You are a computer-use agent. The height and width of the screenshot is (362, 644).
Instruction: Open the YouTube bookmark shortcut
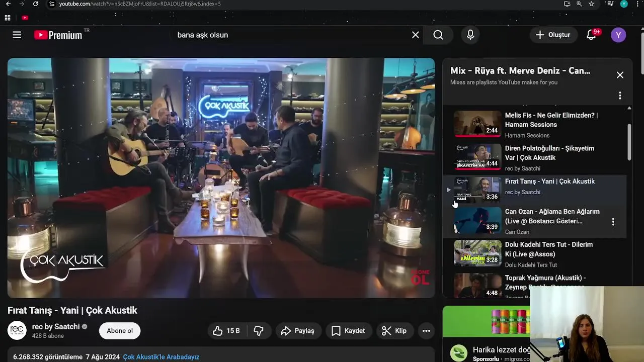pyautogui.click(x=25, y=18)
